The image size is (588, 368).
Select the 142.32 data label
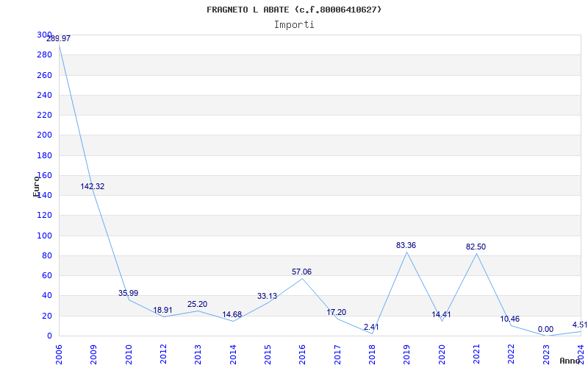(93, 186)
